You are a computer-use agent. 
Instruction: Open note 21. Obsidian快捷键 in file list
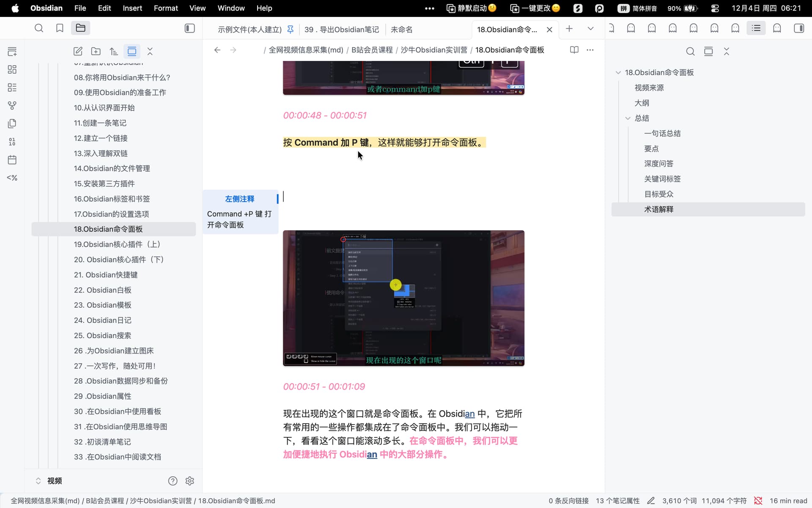(x=106, y=275)
